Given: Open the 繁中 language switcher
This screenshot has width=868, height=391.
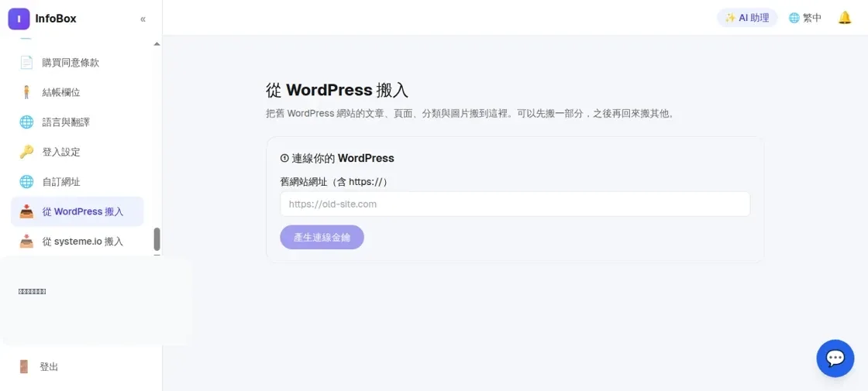Looking at the screenshot, I should pos(805,18).
